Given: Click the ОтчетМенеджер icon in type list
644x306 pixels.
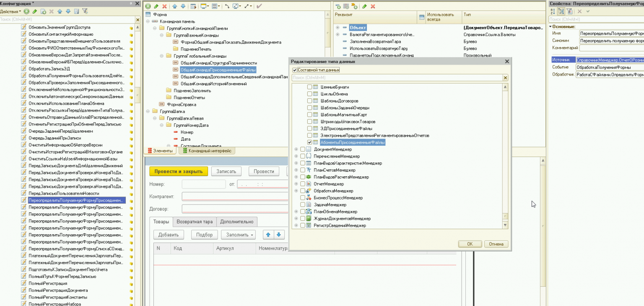Looking at the screenshot, I should click(309, 184).
